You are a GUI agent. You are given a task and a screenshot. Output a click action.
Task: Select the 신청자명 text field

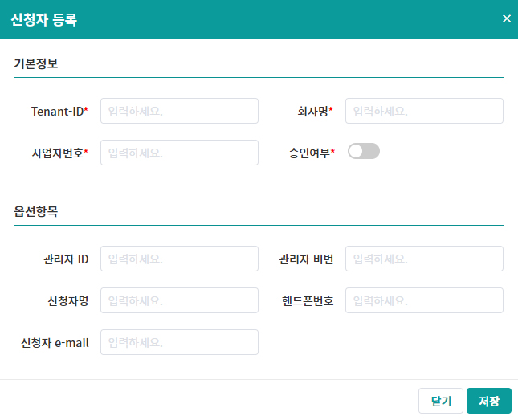(179, 300)
